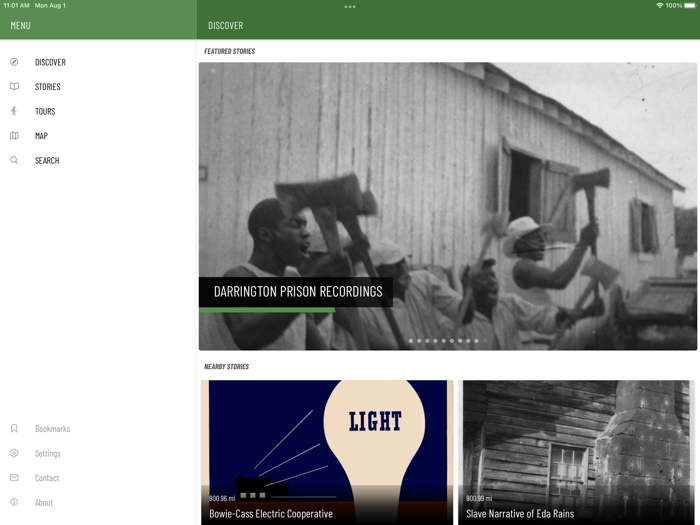This screenshot has width=700, height=525.
Task: Open Slave Narrative of Eda Rains card
Action: pyautogui.click(x=576, y=452)
